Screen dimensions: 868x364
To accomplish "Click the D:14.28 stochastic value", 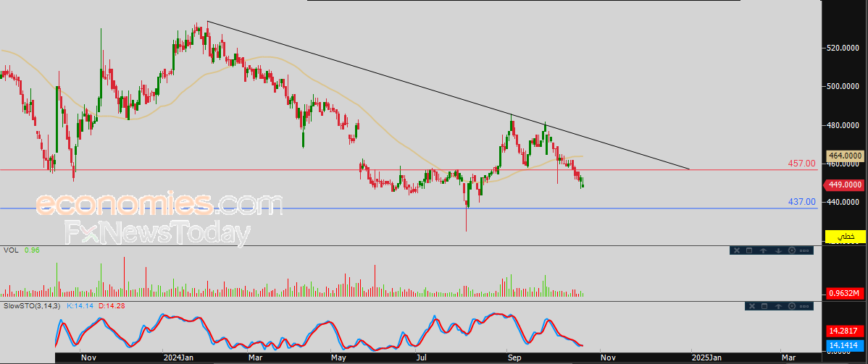I will click(112, 305).
